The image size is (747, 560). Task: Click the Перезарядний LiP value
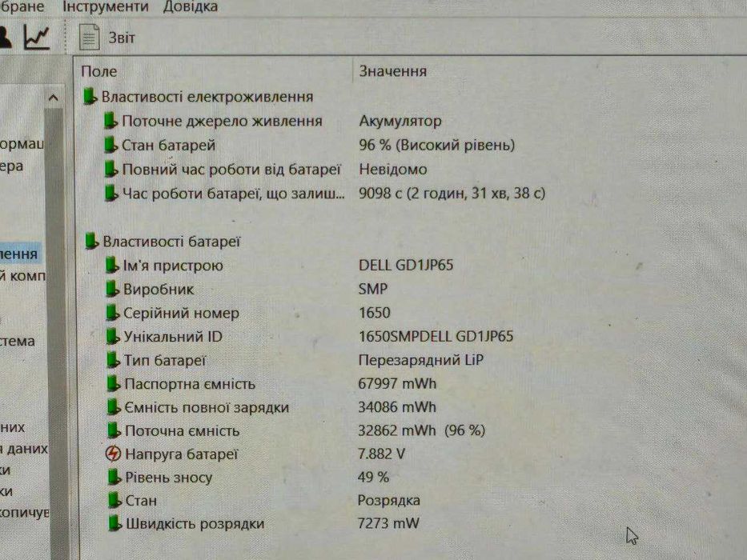click(x=420, y=360)
